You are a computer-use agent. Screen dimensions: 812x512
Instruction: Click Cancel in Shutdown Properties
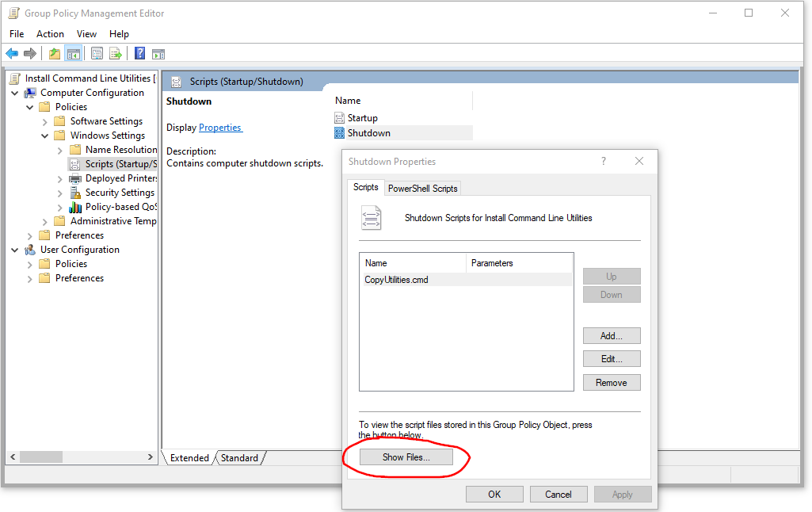558,495
